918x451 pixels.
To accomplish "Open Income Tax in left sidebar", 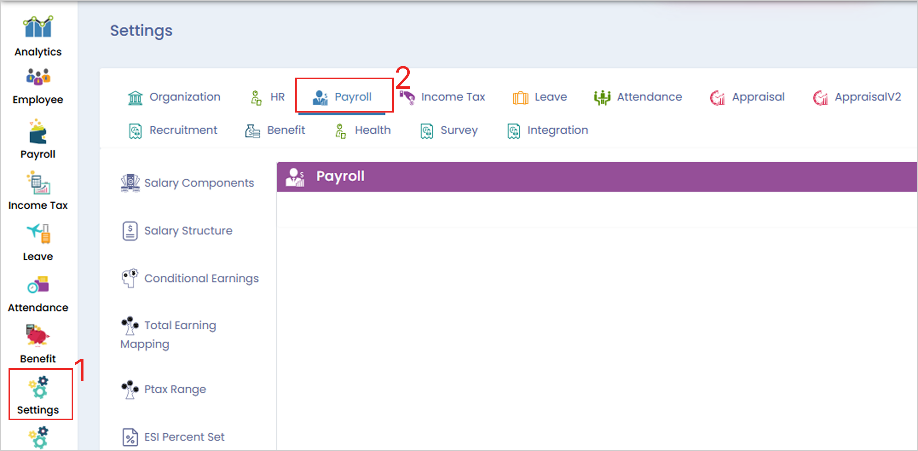I will [x=38, y=190].
